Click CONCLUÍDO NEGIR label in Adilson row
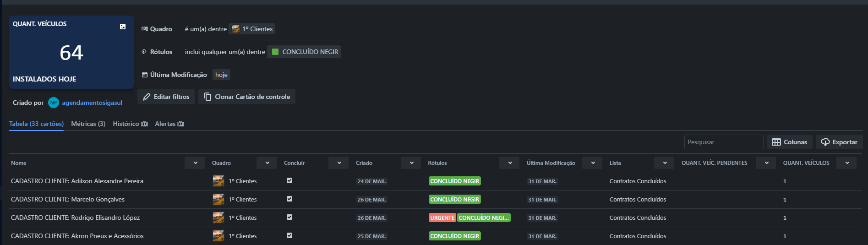The height and width of the screenshot is (245, 868). (455, 181)
